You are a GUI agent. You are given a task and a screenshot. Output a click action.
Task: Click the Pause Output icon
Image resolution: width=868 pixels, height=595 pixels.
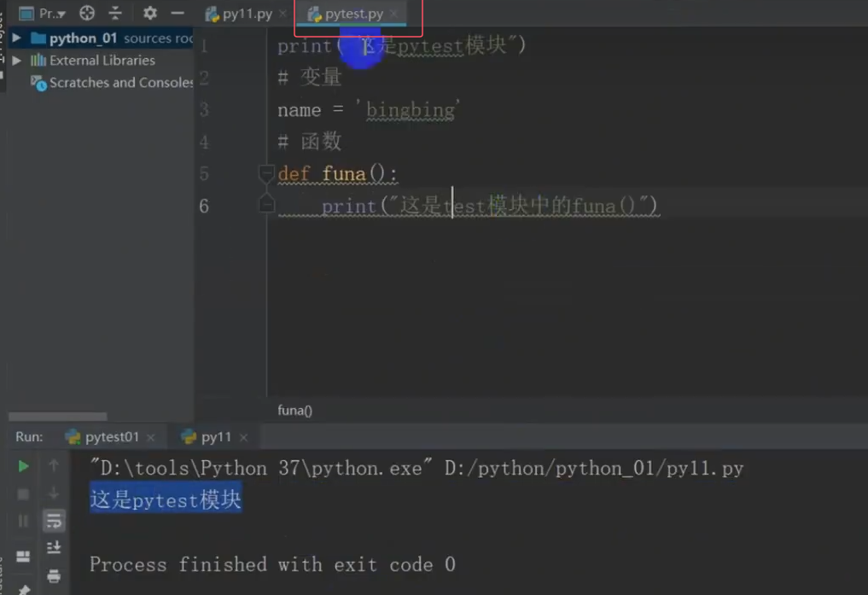23,521
